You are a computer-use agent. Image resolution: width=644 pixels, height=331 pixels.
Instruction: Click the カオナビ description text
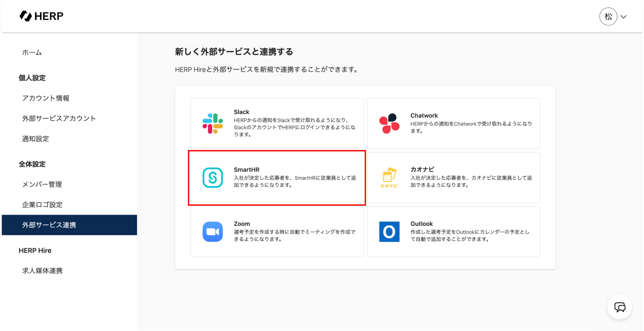tap(471, 181)
